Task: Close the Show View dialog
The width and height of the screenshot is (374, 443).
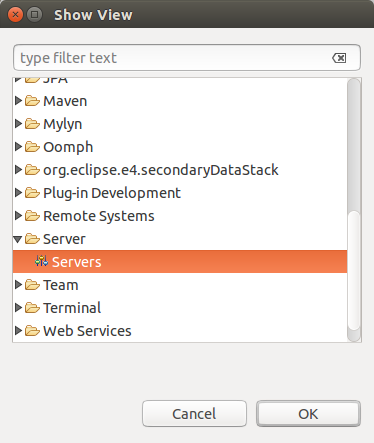Action: 15,15
